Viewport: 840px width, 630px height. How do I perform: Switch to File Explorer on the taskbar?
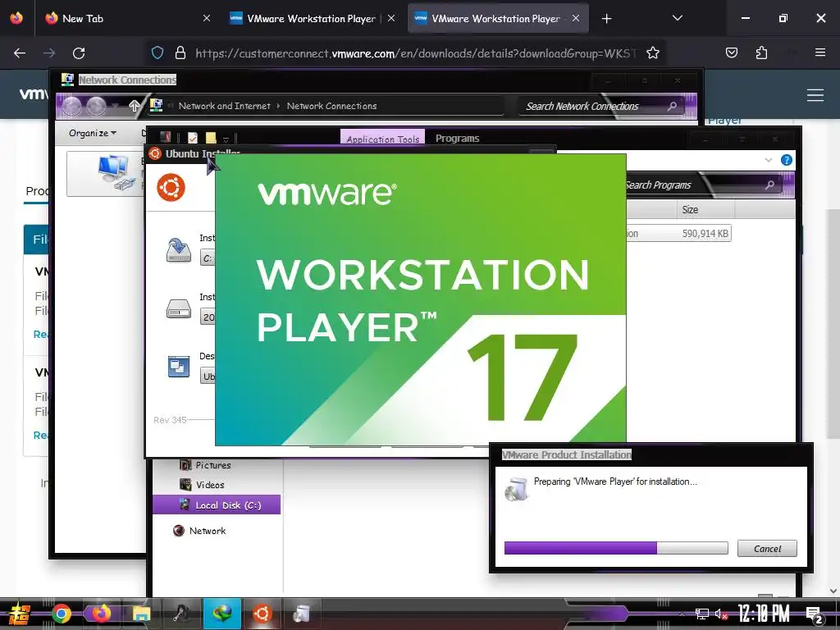[141, 614]
